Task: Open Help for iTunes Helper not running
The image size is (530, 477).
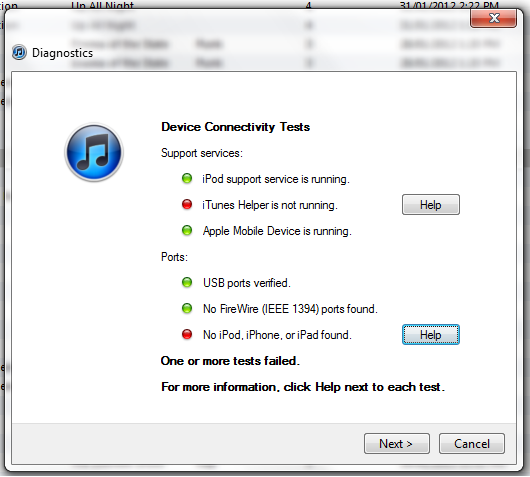Action: click(431, 205)
